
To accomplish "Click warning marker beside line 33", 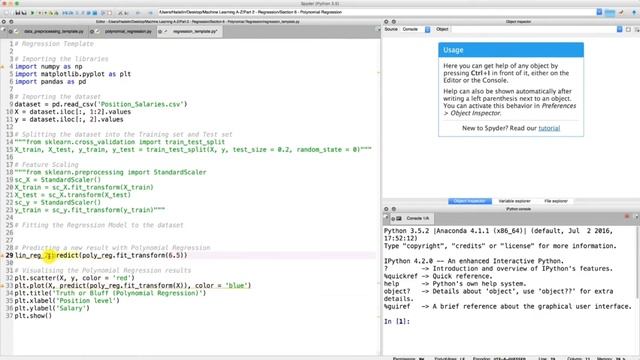I will click(2, 286).
